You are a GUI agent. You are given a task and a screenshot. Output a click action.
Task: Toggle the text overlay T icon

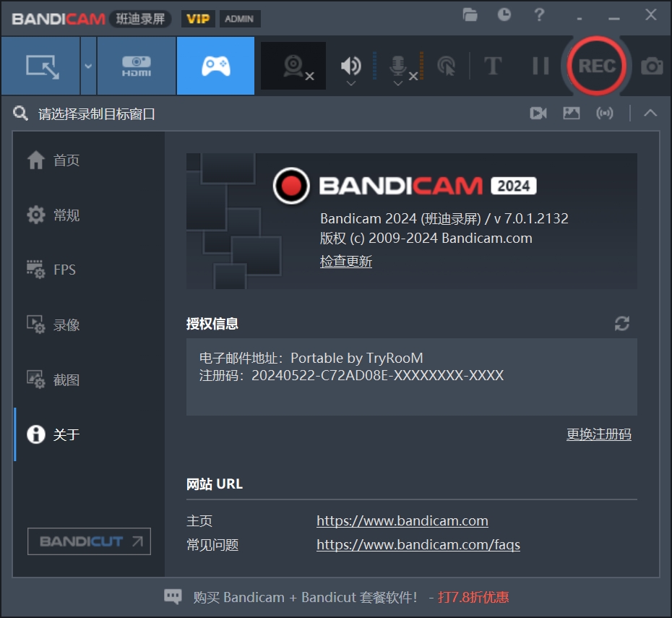[x=493, y=66]
